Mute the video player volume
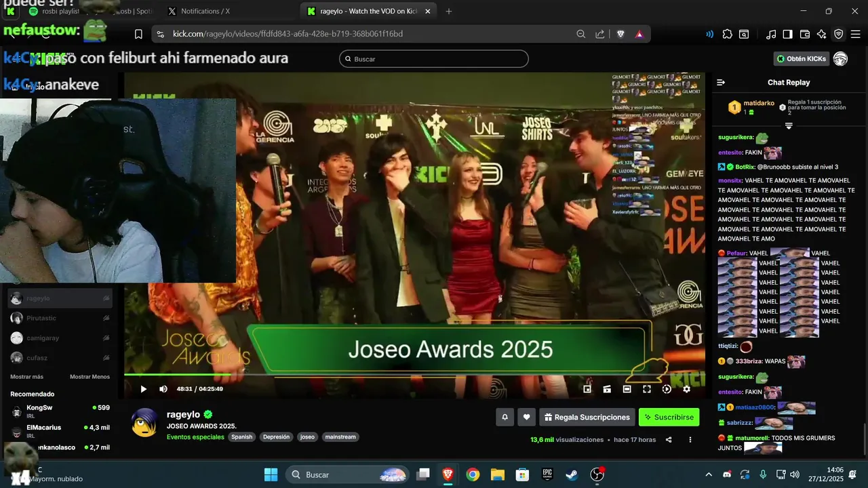This screenshot has width=868, height=488. pos(163,389)
